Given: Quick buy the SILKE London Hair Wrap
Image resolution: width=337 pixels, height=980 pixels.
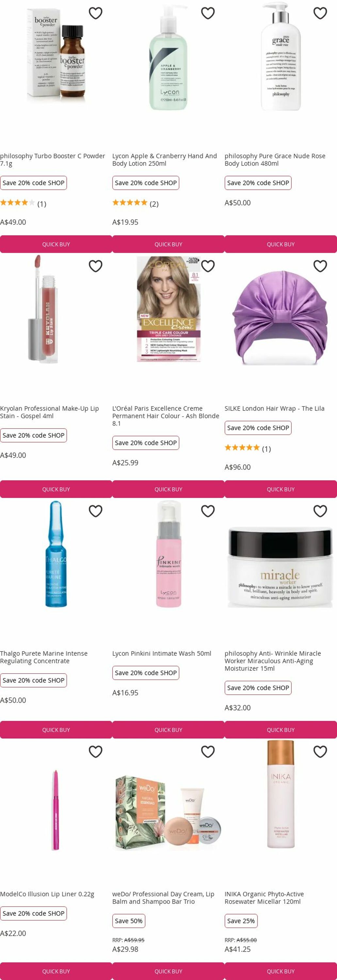Looking at the screenshot, I should point(281,489).
